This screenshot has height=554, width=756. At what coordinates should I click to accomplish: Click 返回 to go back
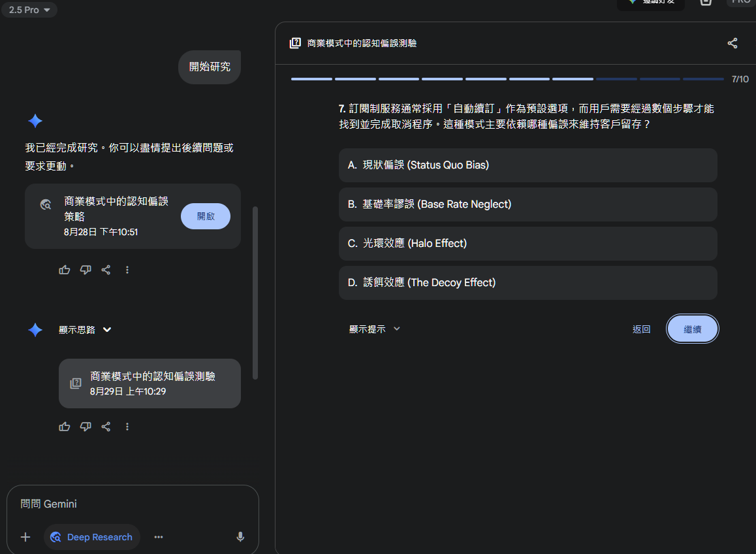[641, 329]
